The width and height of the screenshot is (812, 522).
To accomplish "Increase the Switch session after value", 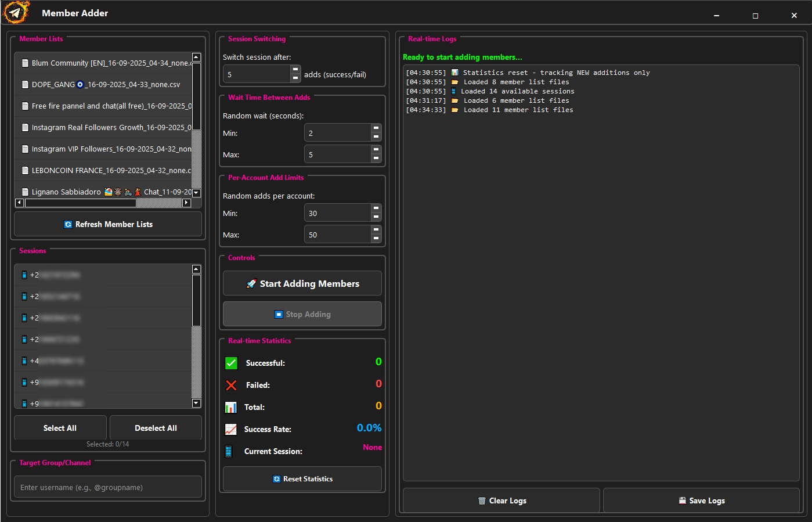I will coord(295,70).
